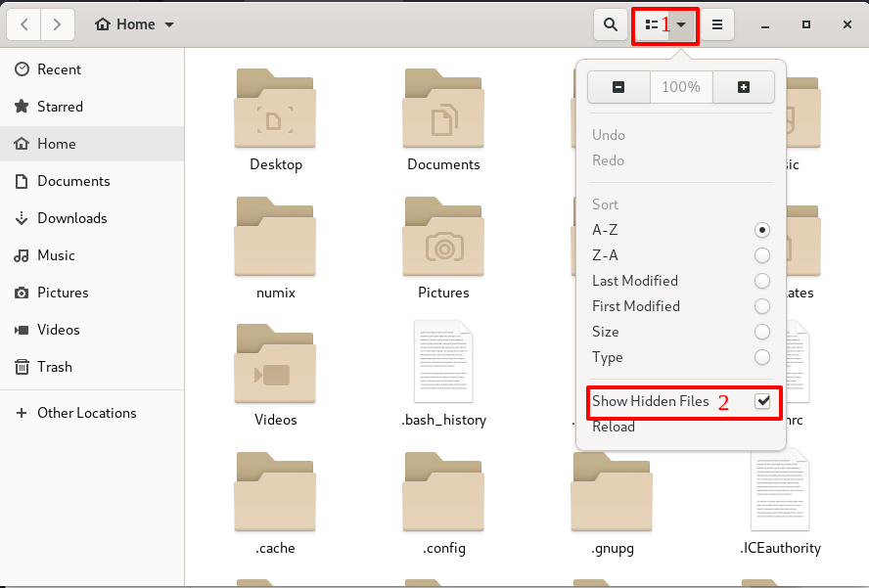The image size is (869, 588).
Task: Increase zoom with the plus button
Action: [744, 87]
